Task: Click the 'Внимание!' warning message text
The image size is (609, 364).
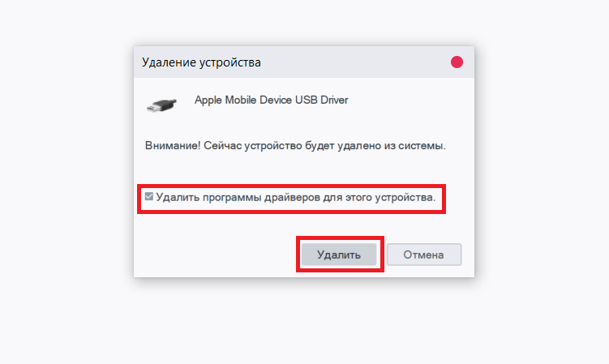Action: [x=295, y=146]
